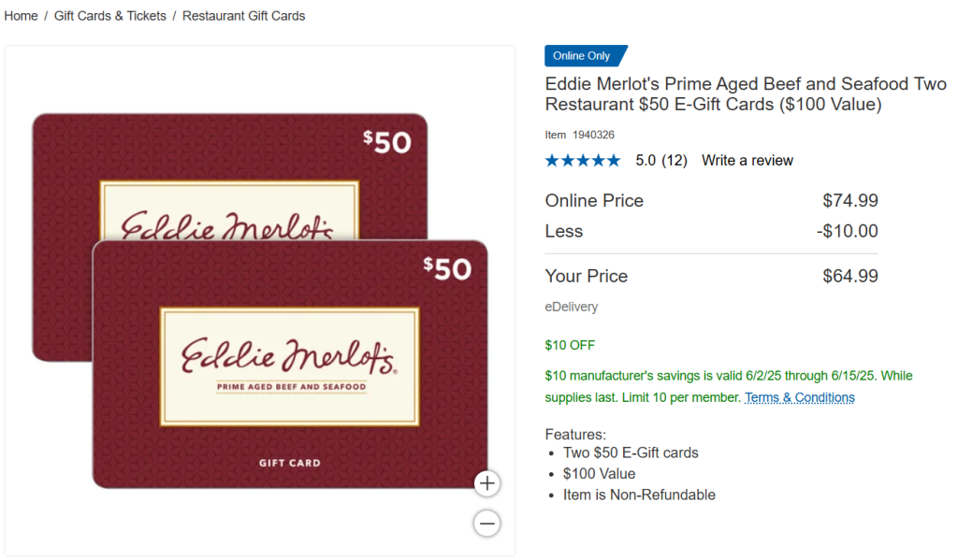Click the (12) review count
958x560 pixels.
(x=675, y=161)
